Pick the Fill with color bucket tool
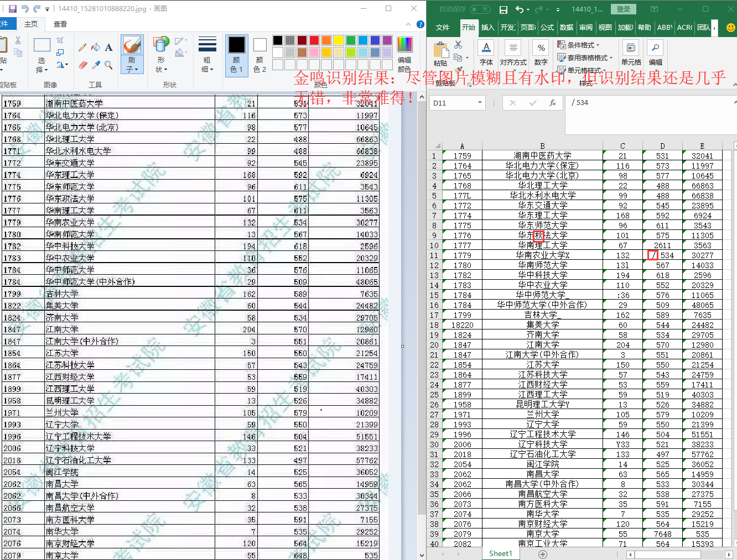Screen dimensions: 737x560 pos(96,48)
